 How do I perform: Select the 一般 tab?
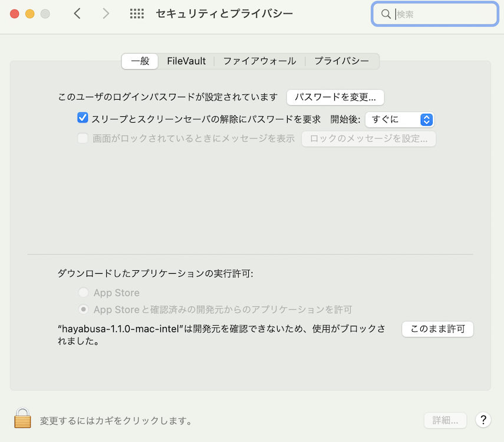point(140,61)
